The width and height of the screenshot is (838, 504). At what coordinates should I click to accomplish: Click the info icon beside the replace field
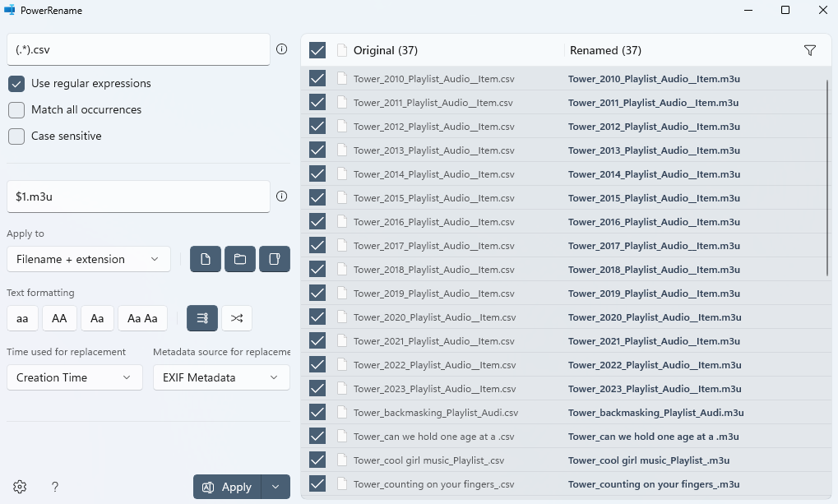coord(281,197)
